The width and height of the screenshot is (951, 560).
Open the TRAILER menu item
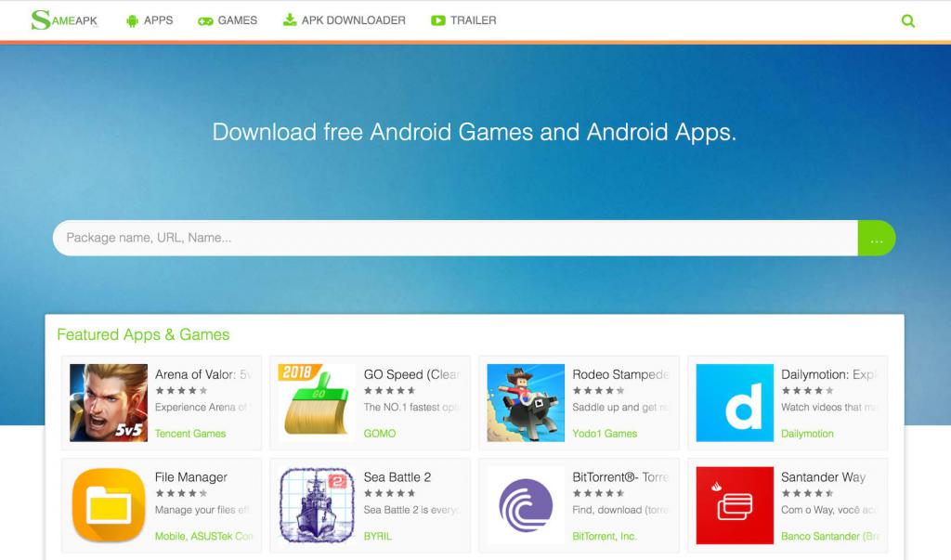pos(463,20)
